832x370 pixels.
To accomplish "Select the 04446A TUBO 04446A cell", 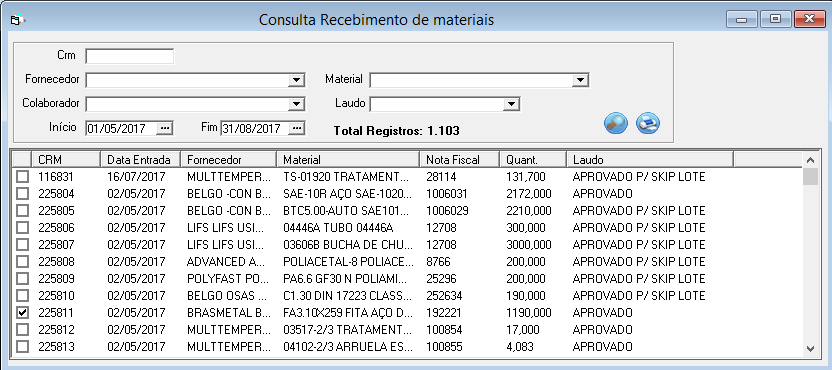I will (x=338, y=228).
